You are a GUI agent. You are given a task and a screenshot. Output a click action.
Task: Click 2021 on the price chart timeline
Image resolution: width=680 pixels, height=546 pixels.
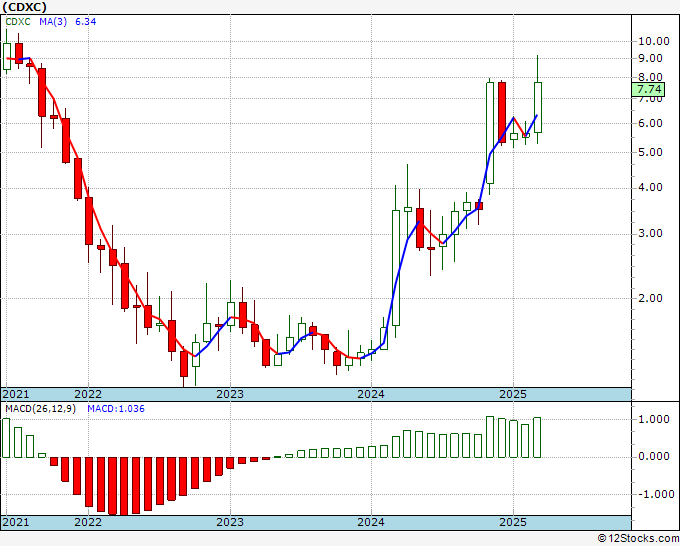[x=16, y=394]
